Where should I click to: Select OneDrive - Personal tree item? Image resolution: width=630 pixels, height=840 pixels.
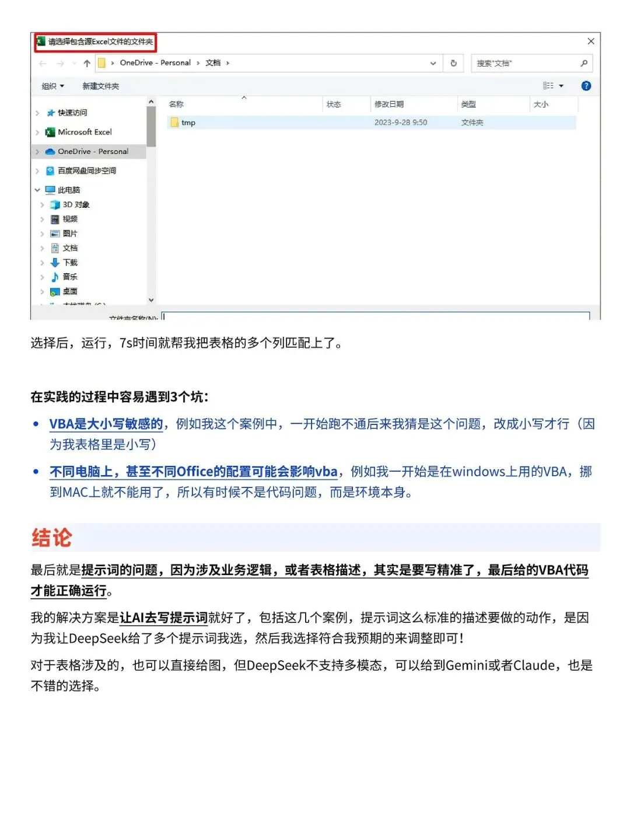pos(93,151)
